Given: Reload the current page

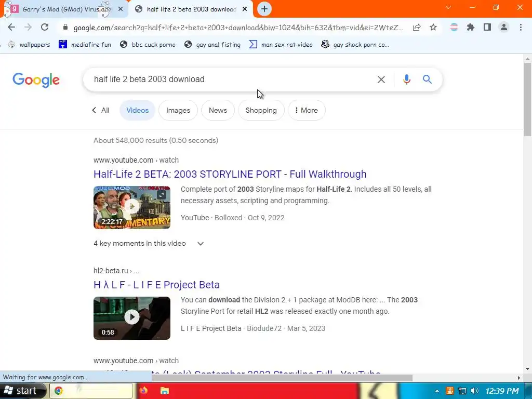Looking at the screenshot, I should [x=45, y=27].
